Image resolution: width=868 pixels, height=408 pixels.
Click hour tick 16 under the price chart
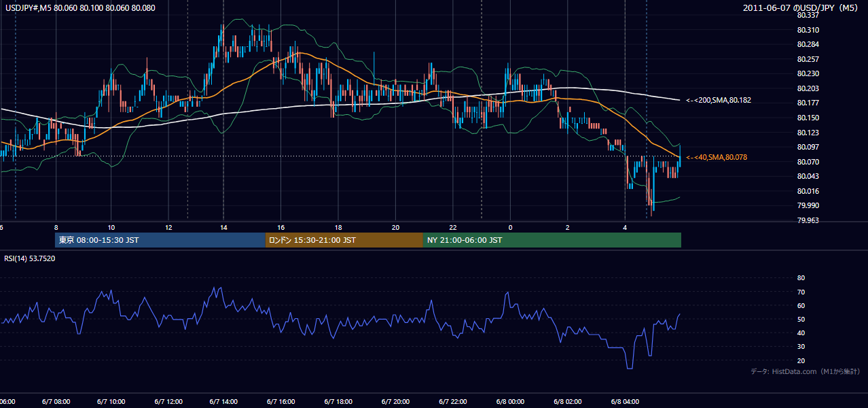pyautogui.click(x=281, y=227)
